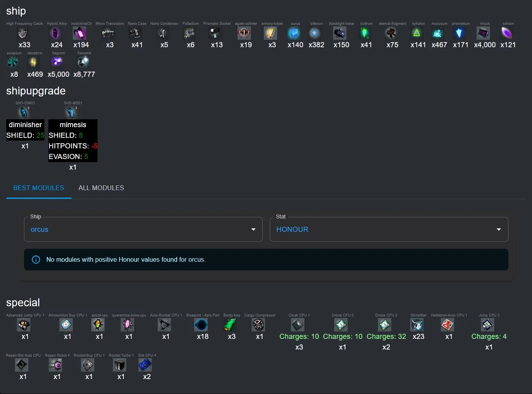
Task: Click the green Booty Key icon
Action: click(x=230, y=325)
